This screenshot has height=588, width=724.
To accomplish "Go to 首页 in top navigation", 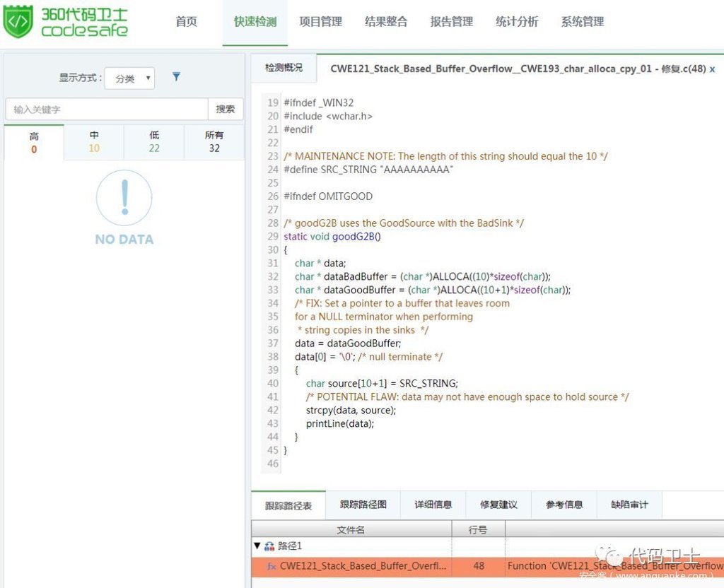I will [x=187, y=22].
